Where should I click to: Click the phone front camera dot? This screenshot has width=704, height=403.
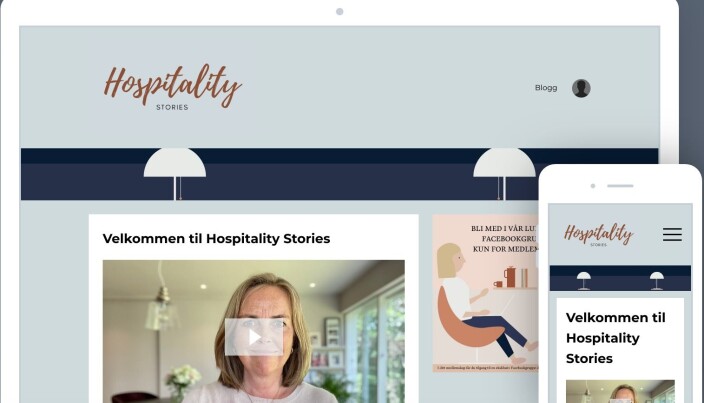[593, 186]
